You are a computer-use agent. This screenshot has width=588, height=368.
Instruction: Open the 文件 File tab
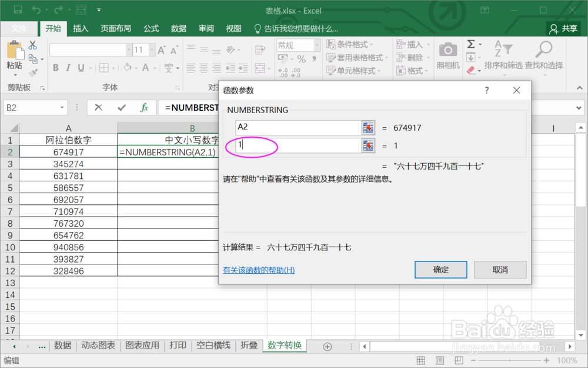pyautogui.click(x=19, y=28)
